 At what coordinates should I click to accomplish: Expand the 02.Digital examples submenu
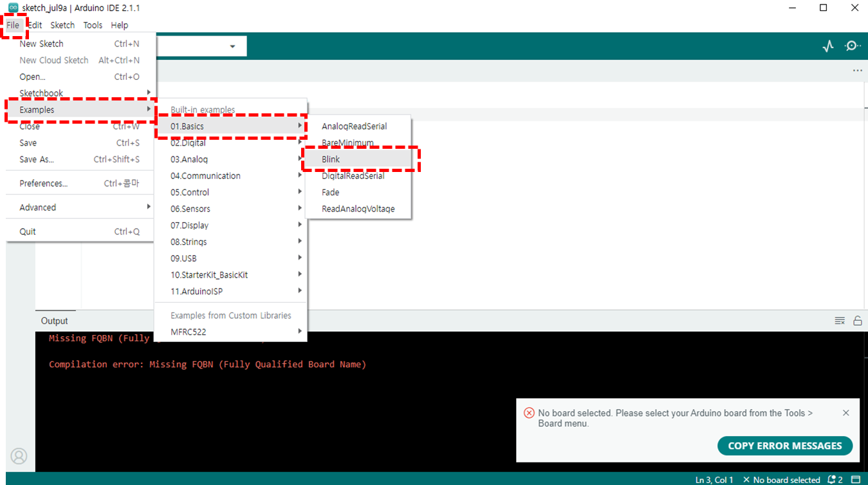[x=230, y=143]
